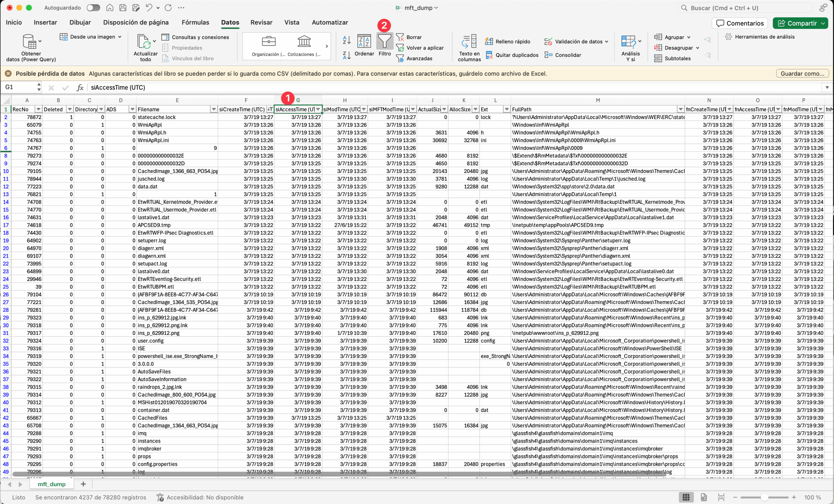Open RecNo column filter dropdown
This screenshot has width=834, height=504.
[38, 109]
